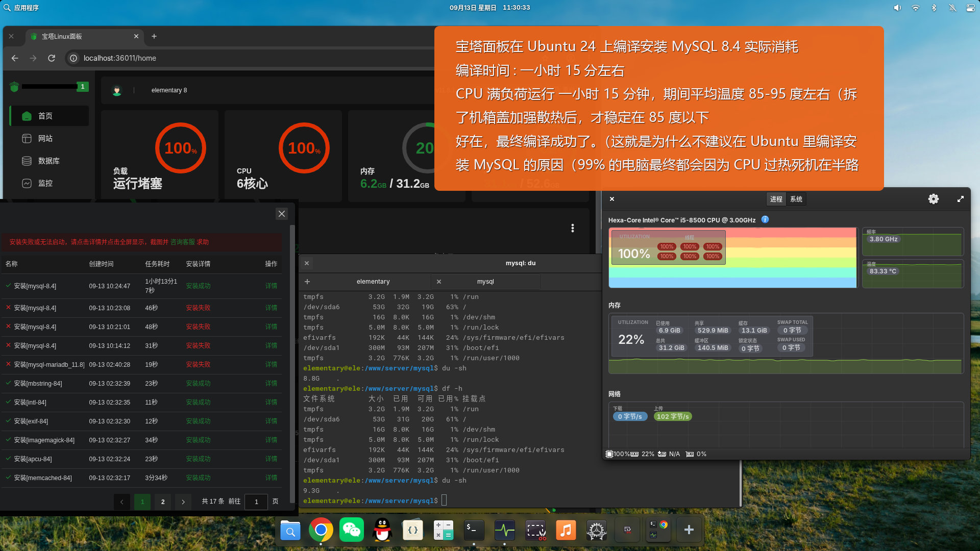Viewport: 980px width, 551px height.
Task: View site information icon beside URL
Action: [x=73, y=58]
